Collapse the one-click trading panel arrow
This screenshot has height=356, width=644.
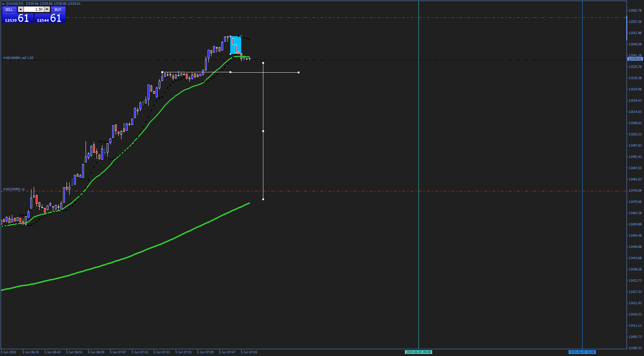pos(3,4)
